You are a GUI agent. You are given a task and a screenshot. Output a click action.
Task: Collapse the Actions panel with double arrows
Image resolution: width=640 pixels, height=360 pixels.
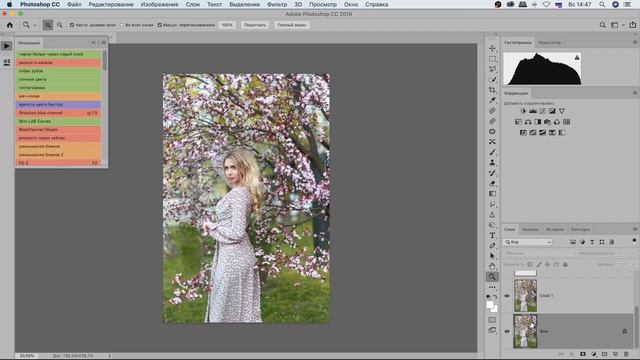[x=93, y=42]
